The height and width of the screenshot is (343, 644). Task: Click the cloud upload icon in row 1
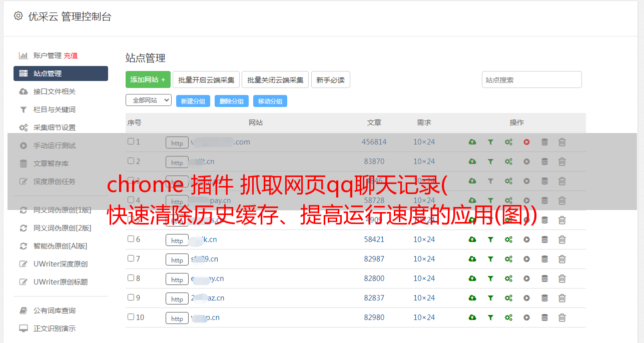[x=472, y=142]
